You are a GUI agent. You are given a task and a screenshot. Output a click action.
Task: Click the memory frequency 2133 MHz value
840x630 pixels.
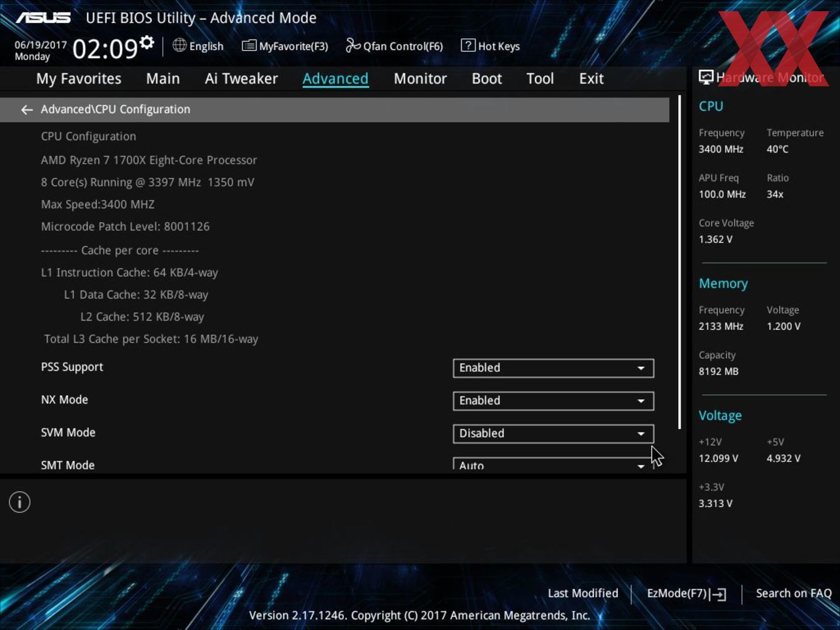(x=721, y=326)
